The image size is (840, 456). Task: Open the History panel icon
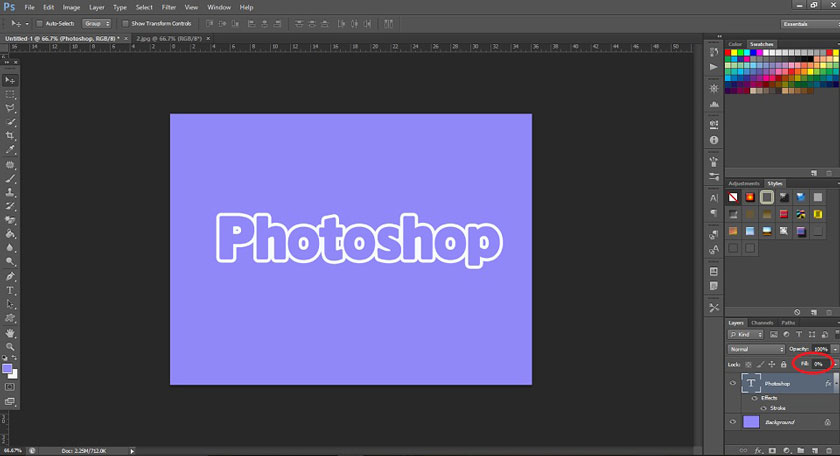point(714,52)
